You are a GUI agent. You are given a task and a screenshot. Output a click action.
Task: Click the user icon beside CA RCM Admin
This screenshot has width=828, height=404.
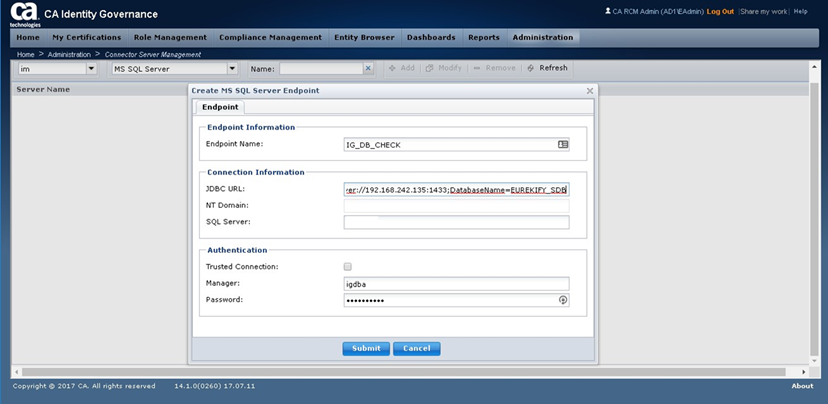(x=608, y=11)
